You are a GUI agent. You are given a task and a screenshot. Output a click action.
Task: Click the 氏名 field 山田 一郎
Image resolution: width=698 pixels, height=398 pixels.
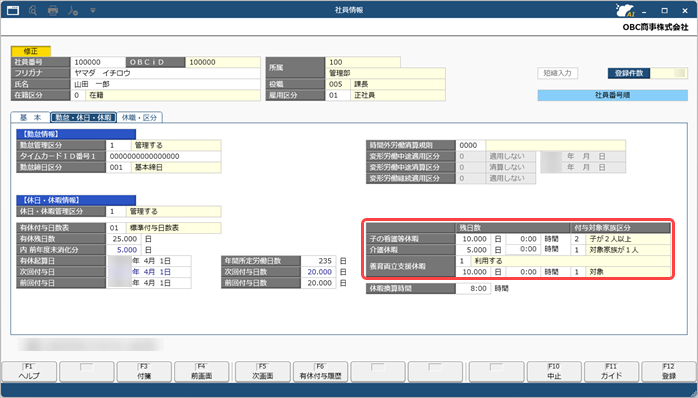(166, 84)
